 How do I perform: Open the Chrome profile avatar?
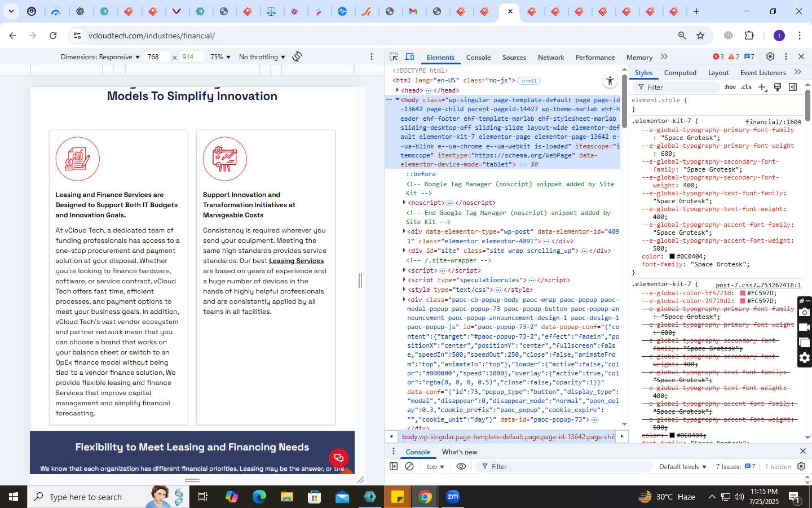(779, 36)
